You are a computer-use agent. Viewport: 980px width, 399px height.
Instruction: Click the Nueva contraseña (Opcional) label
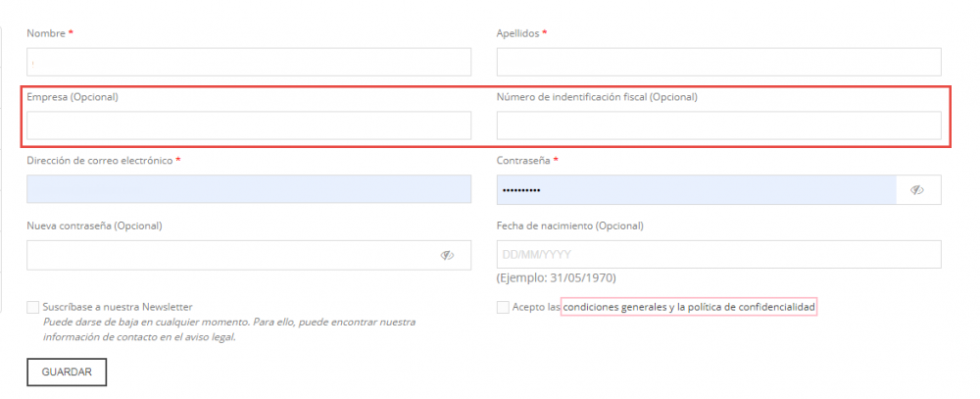[94, 225]
